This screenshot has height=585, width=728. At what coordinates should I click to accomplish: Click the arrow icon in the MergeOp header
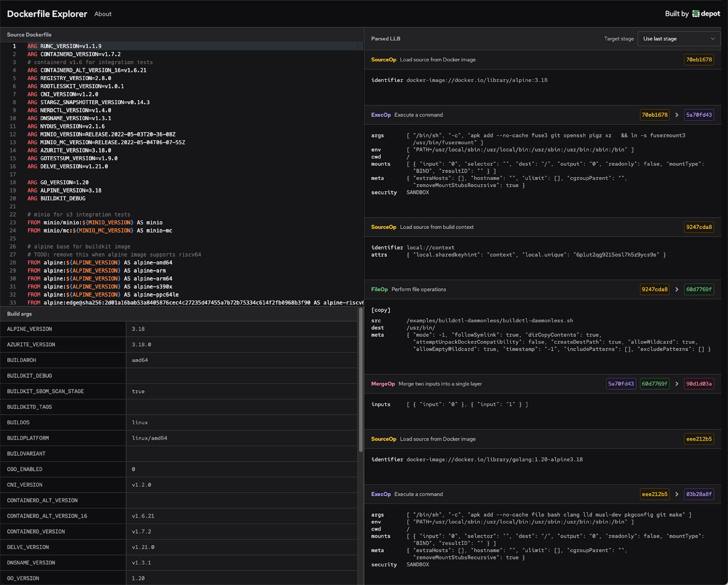coord(677,384)
